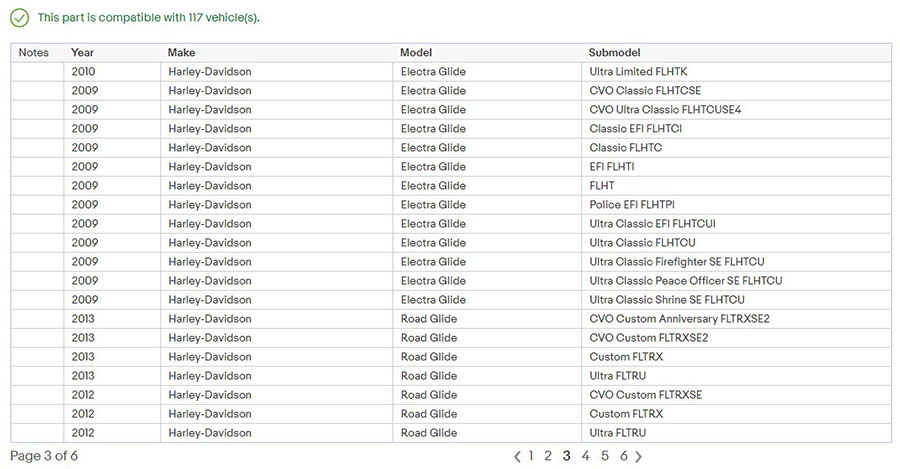Click the Make column header
The width and height of the screenshot is (900, 469).
point(181,52)
